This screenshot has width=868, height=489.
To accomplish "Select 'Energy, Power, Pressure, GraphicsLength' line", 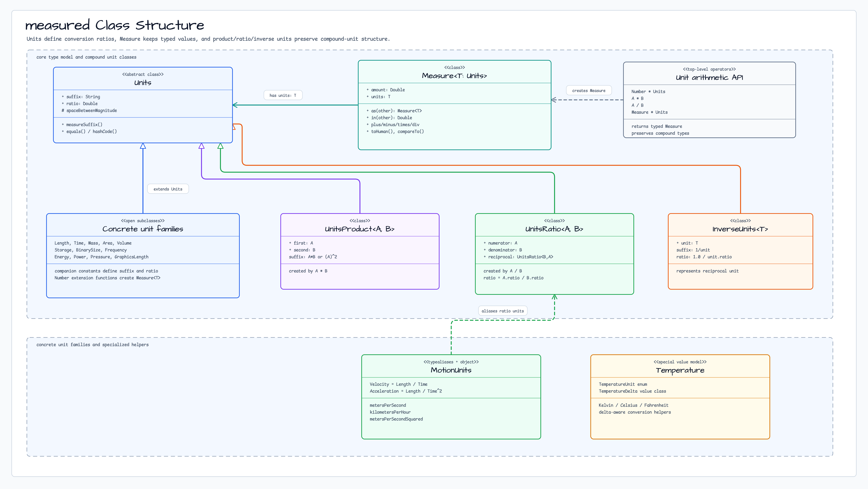I will (x=101, y=257).
